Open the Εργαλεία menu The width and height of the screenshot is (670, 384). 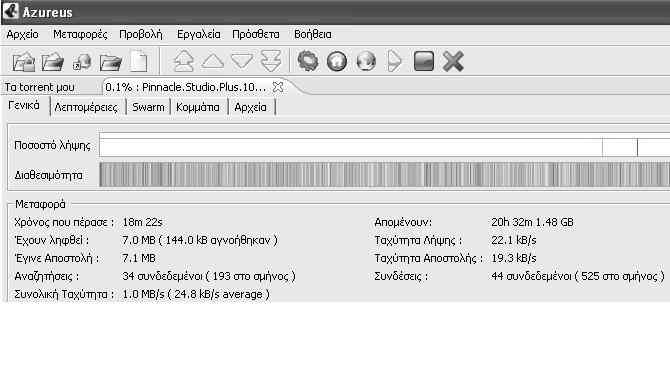pyautogui.click(x=199, y=35)
